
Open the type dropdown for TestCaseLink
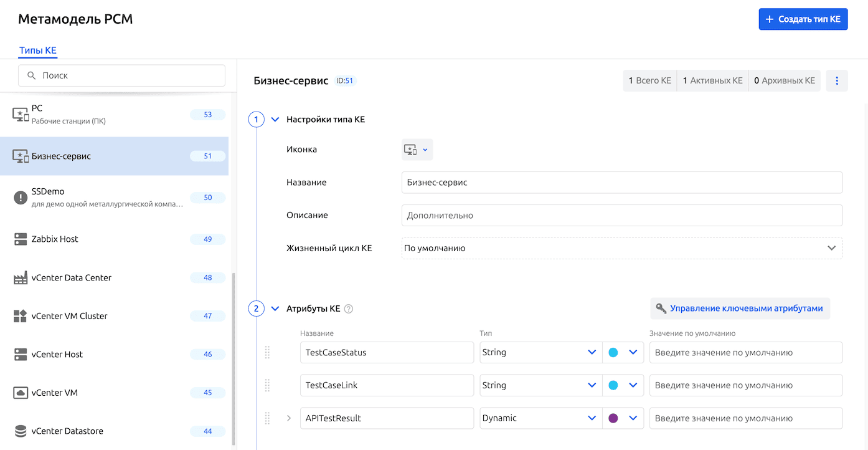(x=592, y=386)
